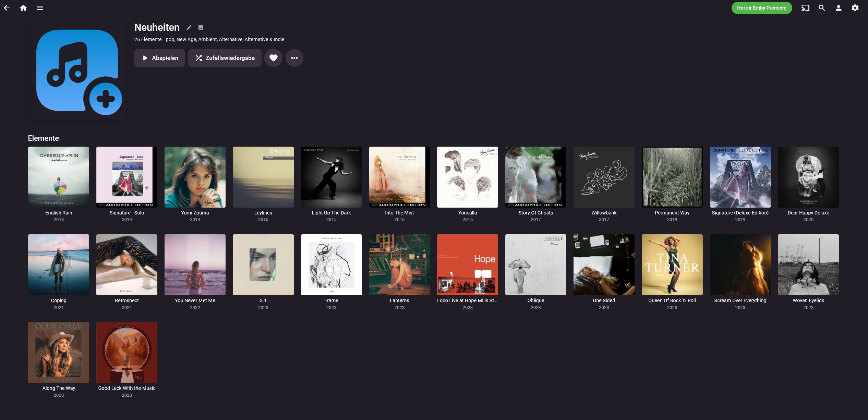This screenshot has height=420, width=868.
Task: Edit images for the Neuheiten playlist
Action: pyautogui.click(x=201, y=28)
